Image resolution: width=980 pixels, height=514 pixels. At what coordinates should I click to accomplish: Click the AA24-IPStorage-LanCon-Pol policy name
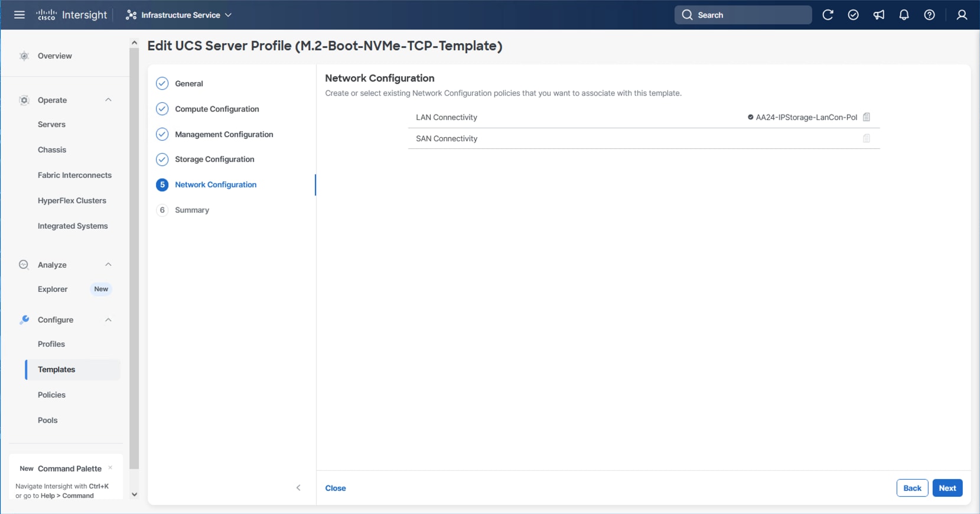(x=806, y=118)
